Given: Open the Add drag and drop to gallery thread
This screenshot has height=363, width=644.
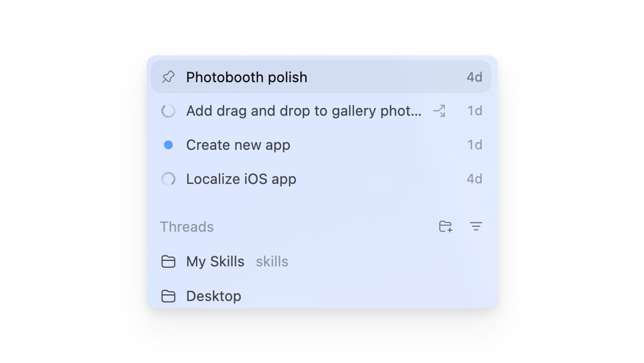Looking at the screenshot, I should click(x=321, y=111).
